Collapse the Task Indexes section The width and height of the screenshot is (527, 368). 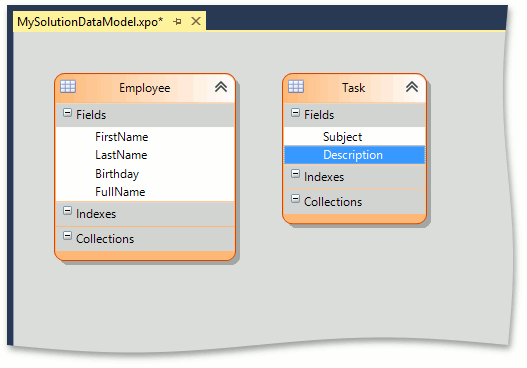coord(295,174)
